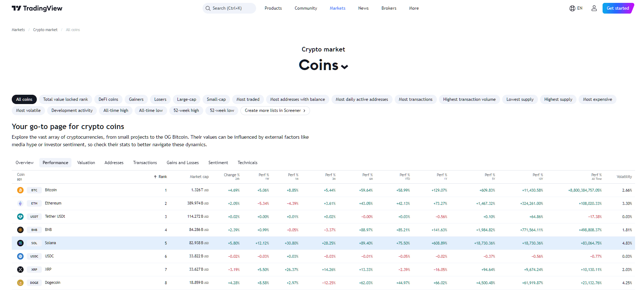Click the USDT ticker badge

pyautogui.click(x=34, y=217)
